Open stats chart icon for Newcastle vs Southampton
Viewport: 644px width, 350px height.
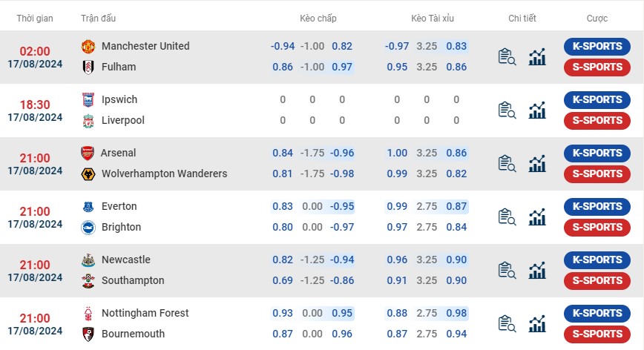[x=537, y=271]
